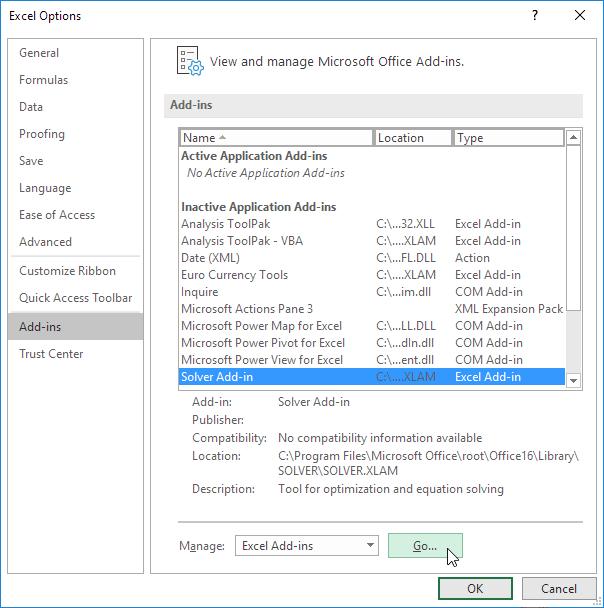Open the Data options category

[76, 107]
